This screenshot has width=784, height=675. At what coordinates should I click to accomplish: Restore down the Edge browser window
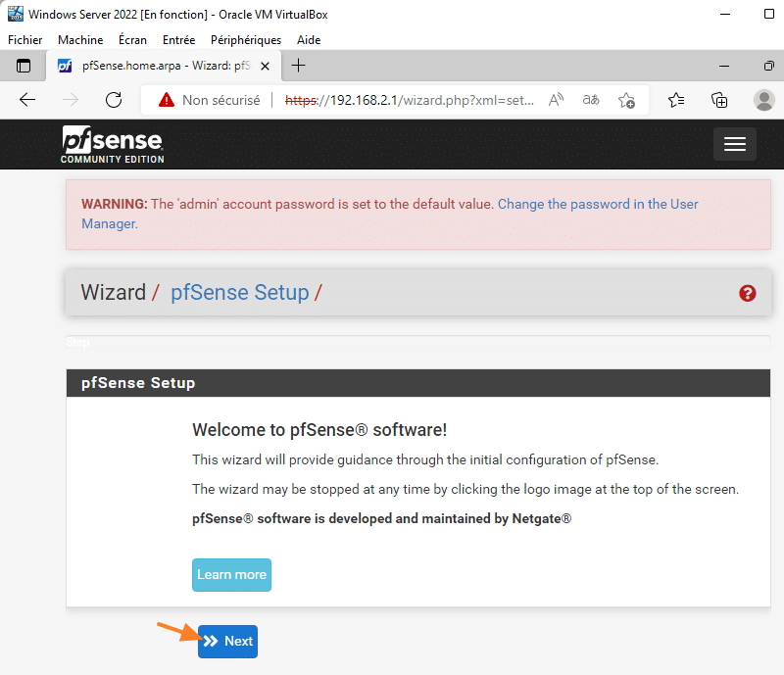[769, 66]
